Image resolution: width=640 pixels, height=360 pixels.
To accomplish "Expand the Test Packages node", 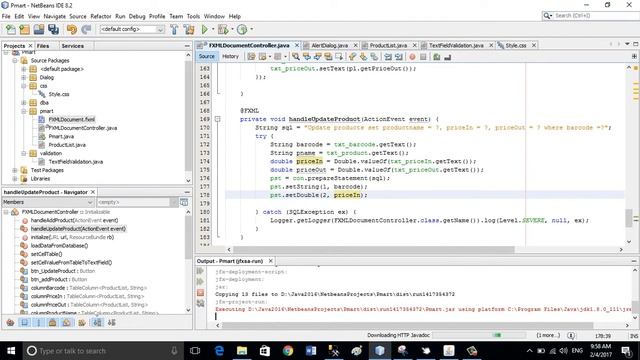I will point(15,170).
